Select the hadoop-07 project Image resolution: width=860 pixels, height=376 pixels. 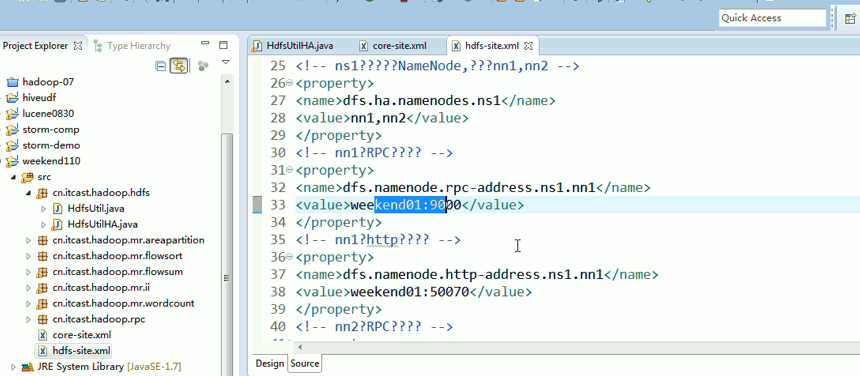[48, 82]
